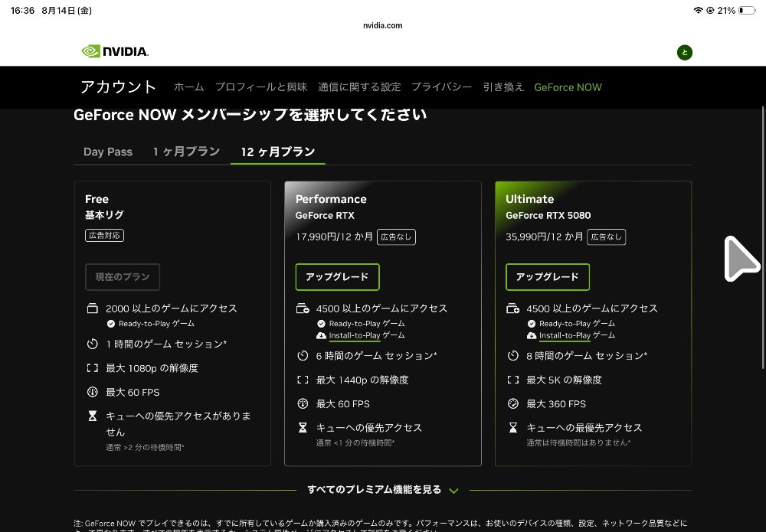The image size is (766, 532).
Task: Click the Ready-to-Play checkmark icon in Free plan
Action: pos(111,324)
